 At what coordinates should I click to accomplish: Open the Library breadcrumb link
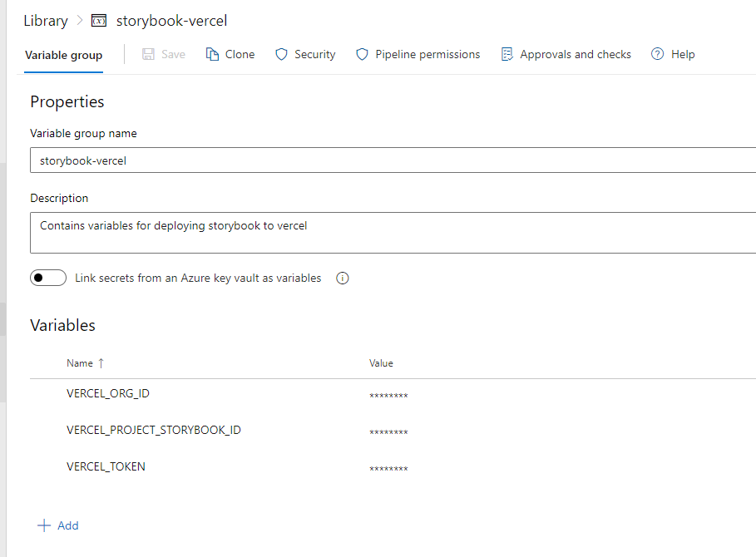click(x=46, y=21)
